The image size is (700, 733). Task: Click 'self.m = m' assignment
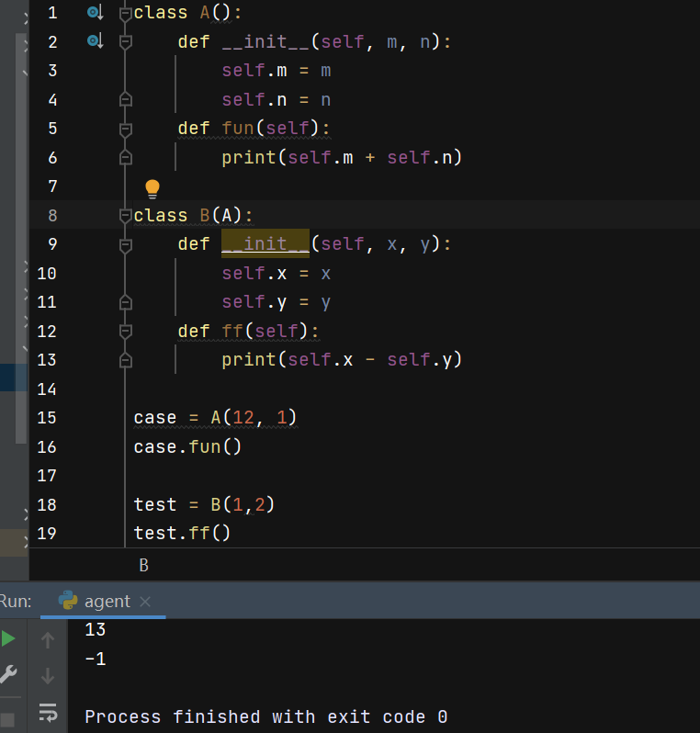[277, 71]
